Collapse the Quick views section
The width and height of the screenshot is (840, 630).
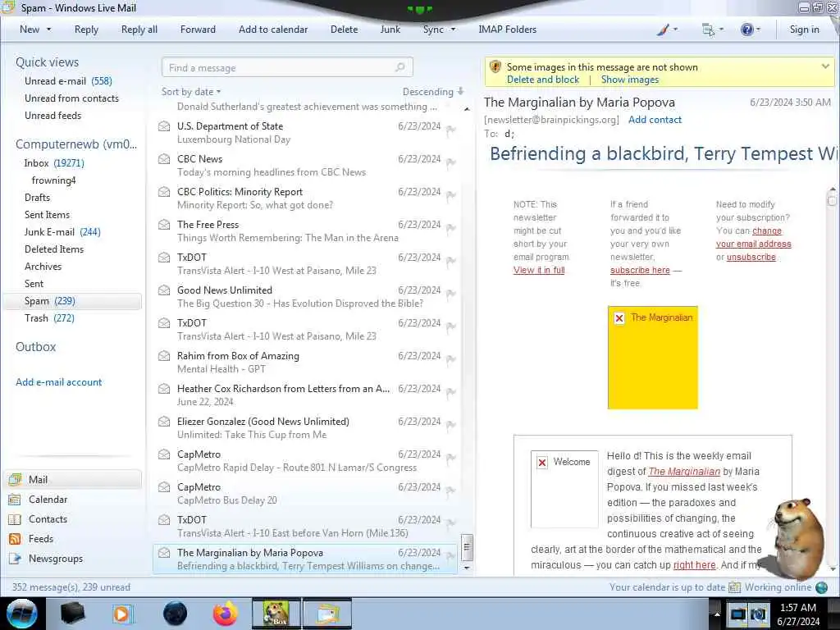47,62
